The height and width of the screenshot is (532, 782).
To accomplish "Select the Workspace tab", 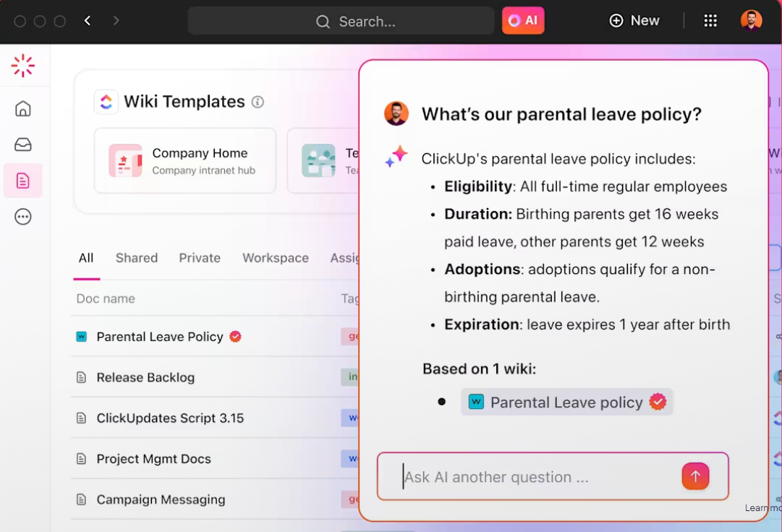I will pyautogui.click(x=276, y=258).
